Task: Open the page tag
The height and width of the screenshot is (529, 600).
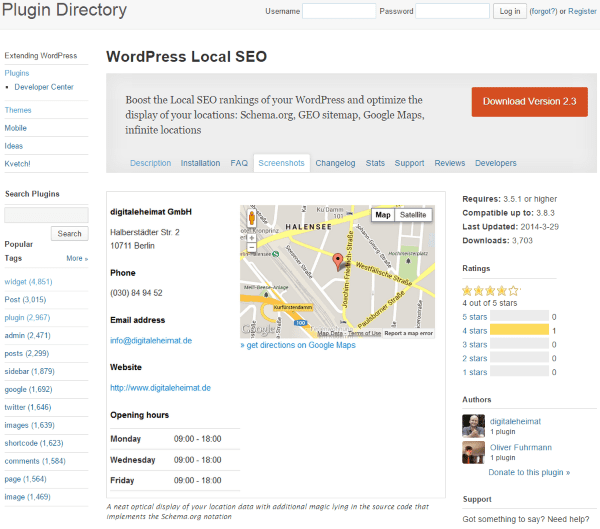Action: coord(25,479)
